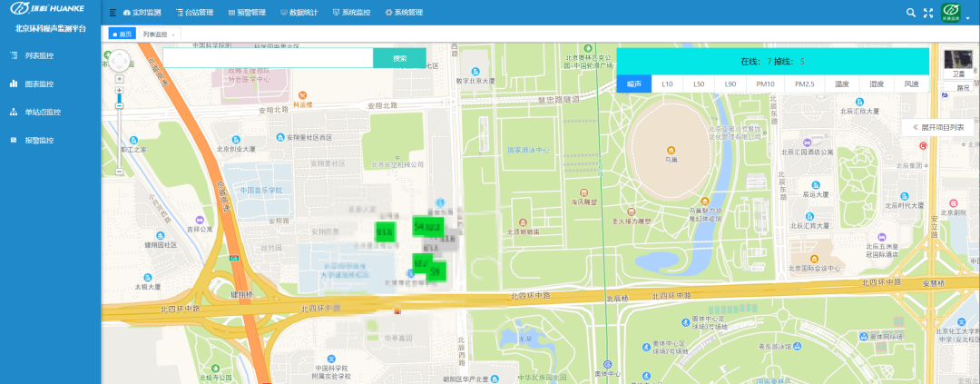Select the 噪声 parameter option
This screenshot has height=384, width=980.
(632, 84)
